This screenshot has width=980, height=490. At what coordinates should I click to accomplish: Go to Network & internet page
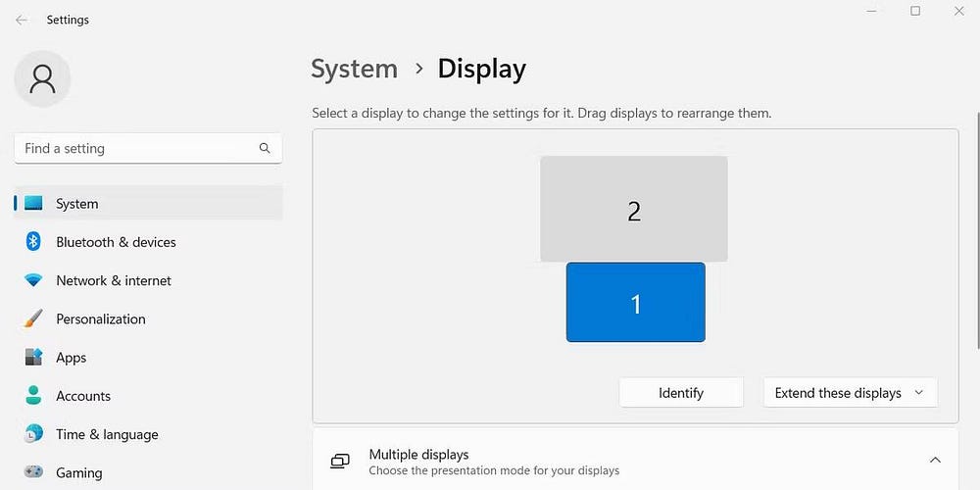coord(114,280)
